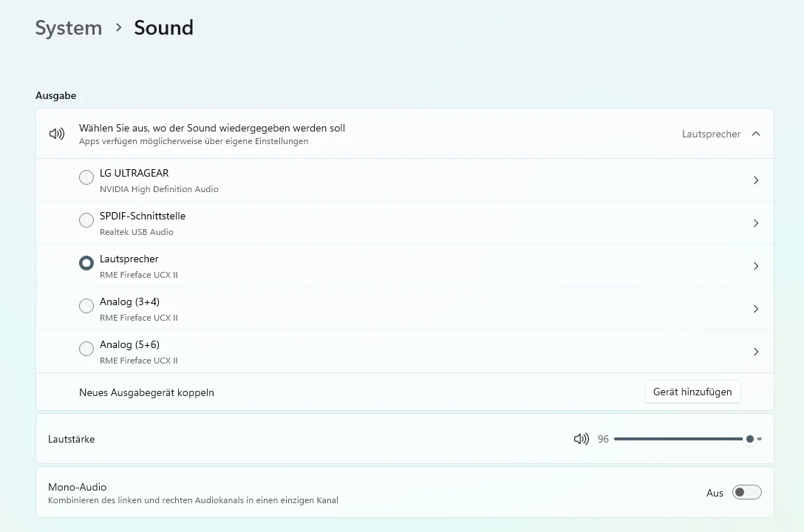
Task: Choose the Lautsprecher RME Fireface output
Action: (86, 263)
